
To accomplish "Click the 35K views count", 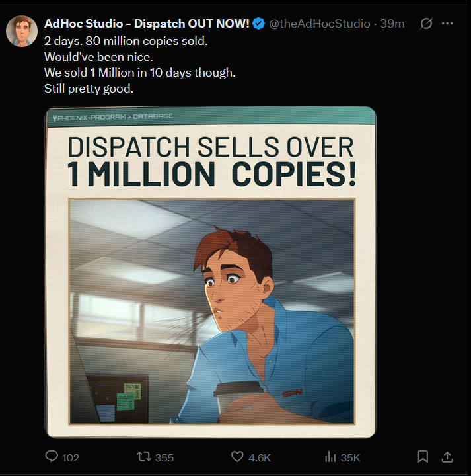I will [350, 457].
